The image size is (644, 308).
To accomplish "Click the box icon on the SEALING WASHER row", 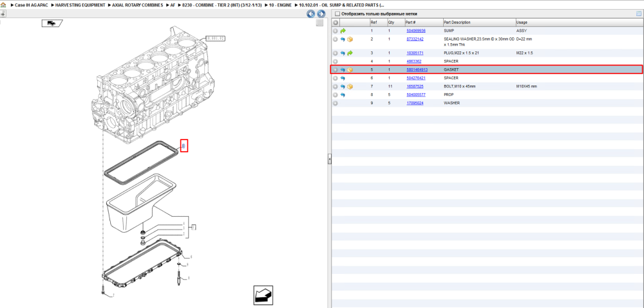I will coord(350,39).
